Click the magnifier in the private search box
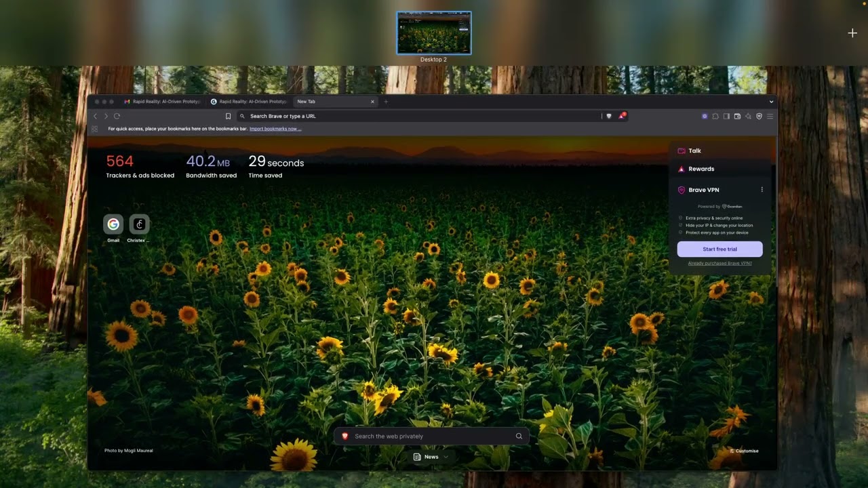 point(519,436)
